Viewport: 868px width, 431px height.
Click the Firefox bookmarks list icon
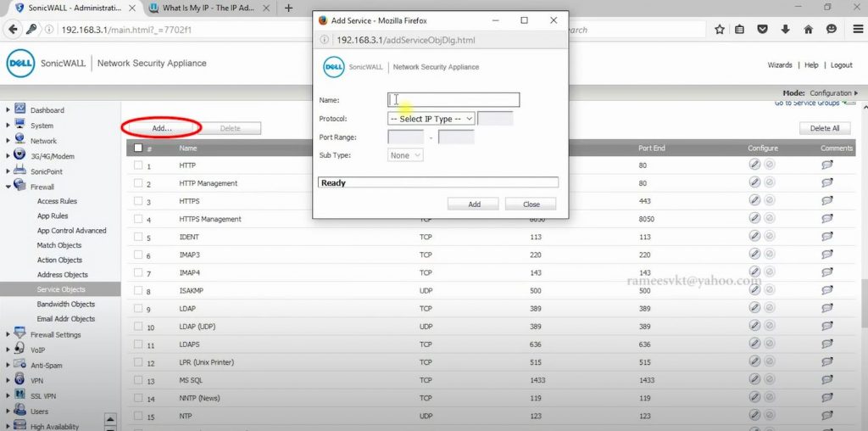(739, 30)
